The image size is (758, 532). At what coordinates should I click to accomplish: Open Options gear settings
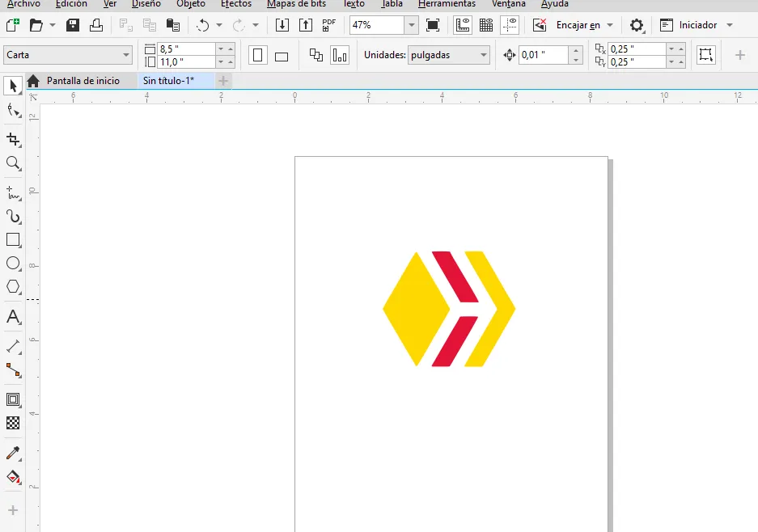(x=637, y=25)
